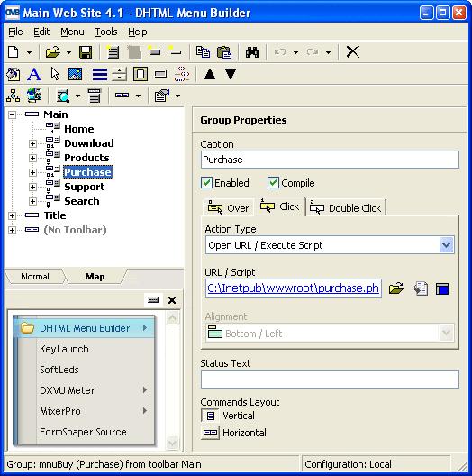
Task: Switch to the Double Click tab
Action: point(346,208)
